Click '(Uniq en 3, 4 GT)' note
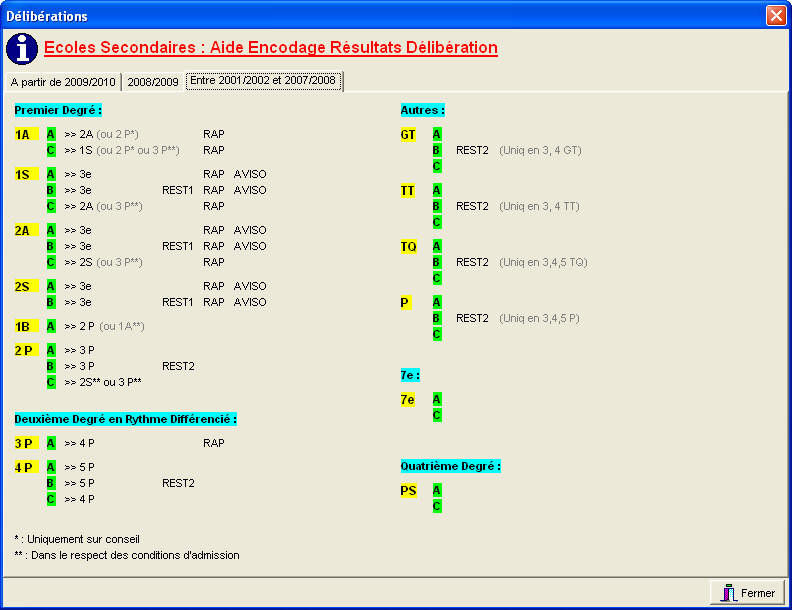Viewport: 792px width, 610px height. pos(540,150)
